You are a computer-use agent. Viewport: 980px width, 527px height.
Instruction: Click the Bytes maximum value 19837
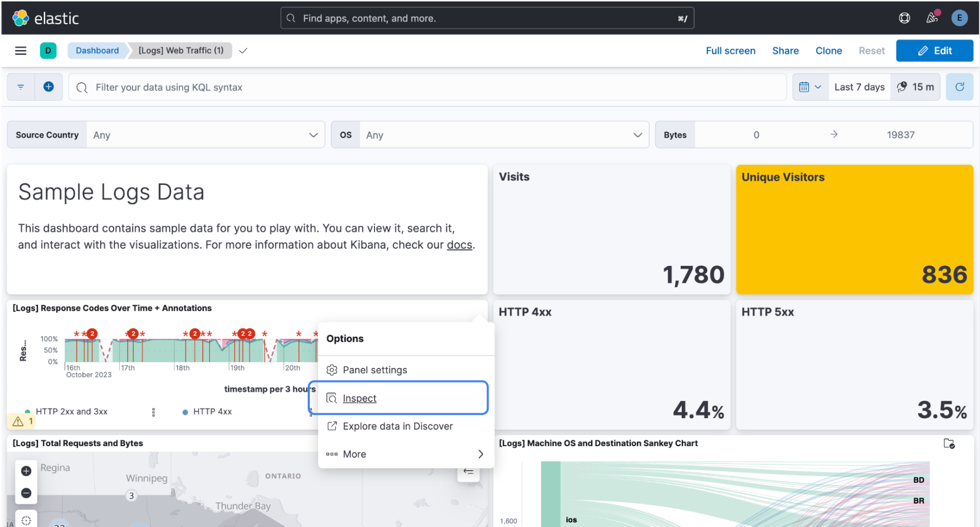[x=901, y=135]
